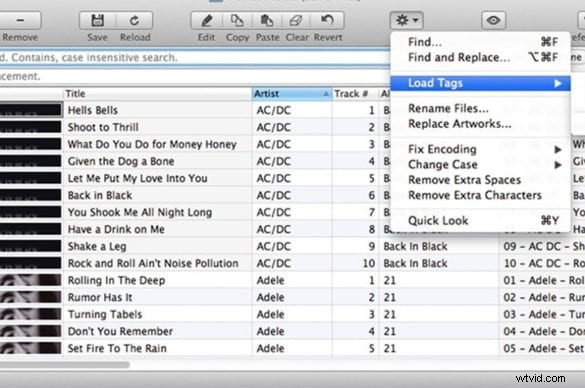Click the filename 03 - Adele cell
Image resolution: width=585 pixels, height=388 pixels.
click(x=542, y=315)
